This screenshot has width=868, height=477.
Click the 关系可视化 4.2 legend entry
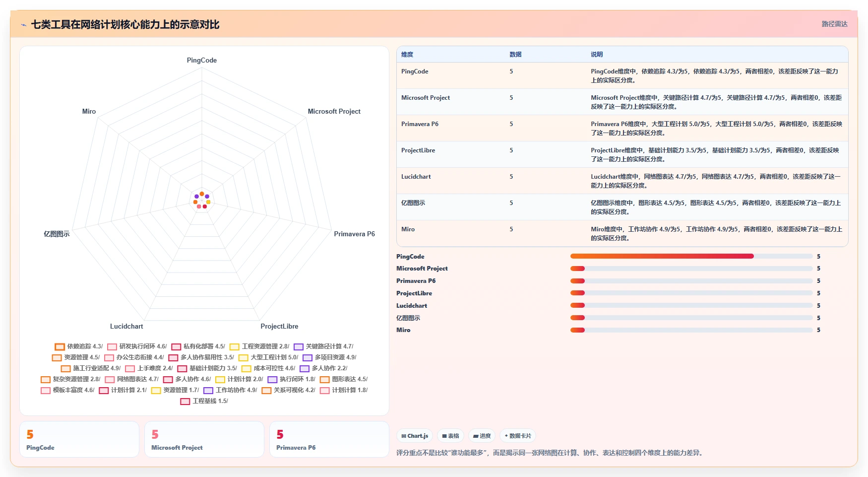coord(288,390)
